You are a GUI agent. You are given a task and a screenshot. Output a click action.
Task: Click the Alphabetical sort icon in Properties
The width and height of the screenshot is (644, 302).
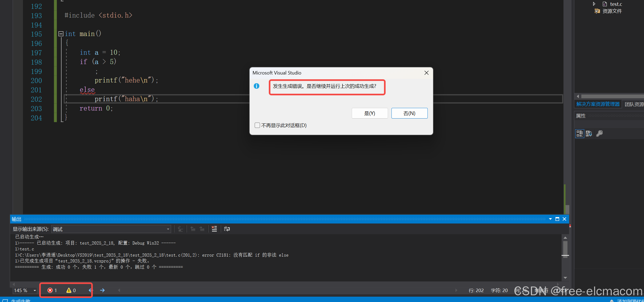(589, 134)
